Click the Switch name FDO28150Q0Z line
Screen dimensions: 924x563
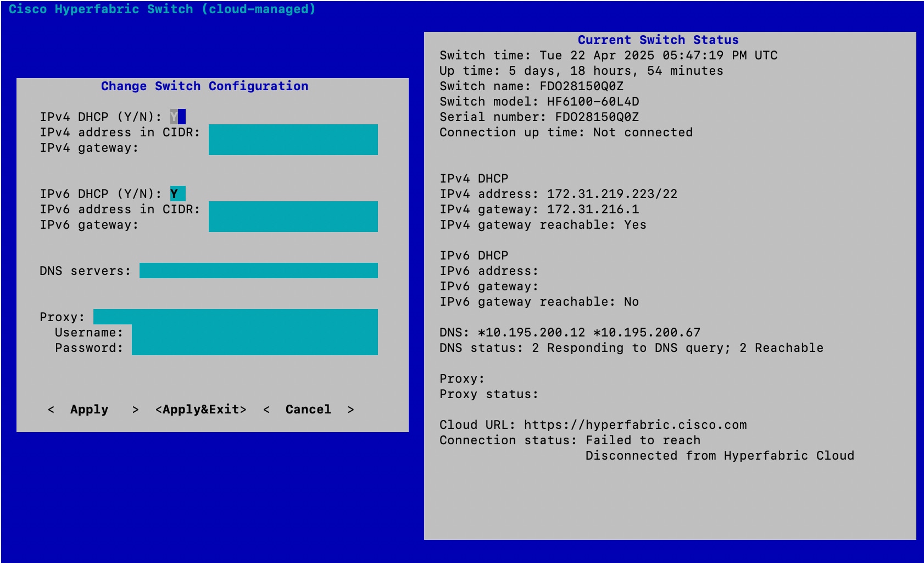pos(531,86)
